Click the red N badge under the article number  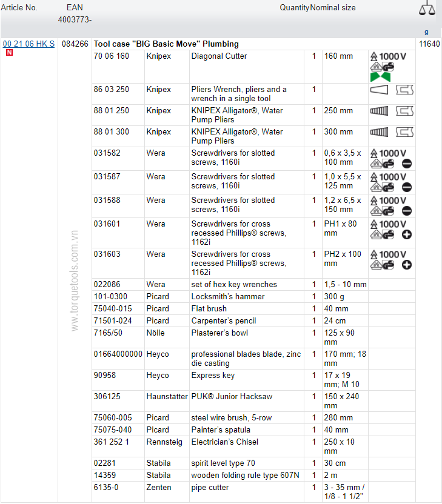click(9, 53)
